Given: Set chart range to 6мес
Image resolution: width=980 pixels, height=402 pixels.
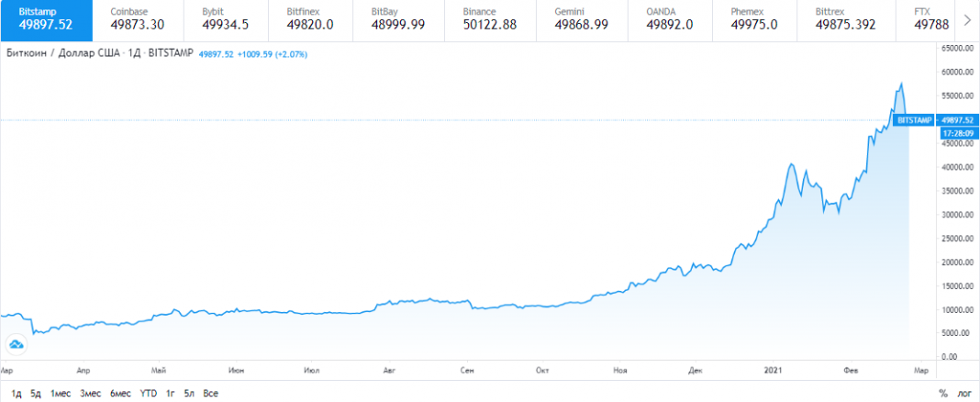Looking at the screenshot, I should click(x=120, y=393).
